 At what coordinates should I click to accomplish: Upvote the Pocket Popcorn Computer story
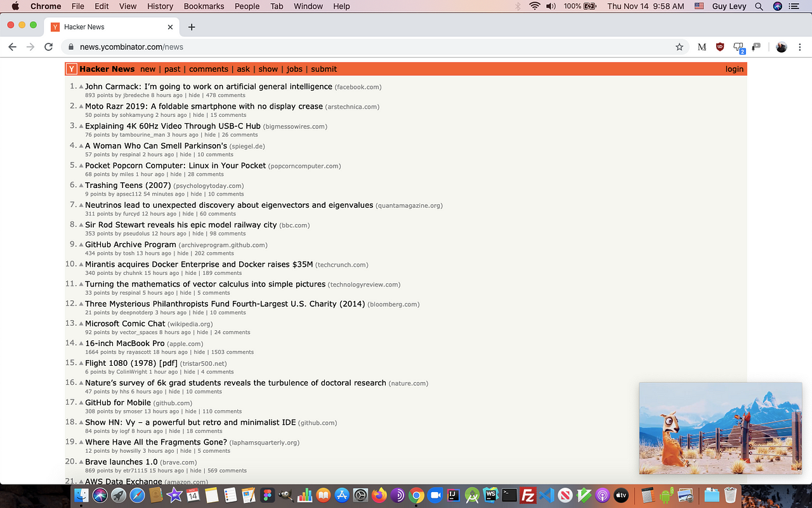point(81,165)
